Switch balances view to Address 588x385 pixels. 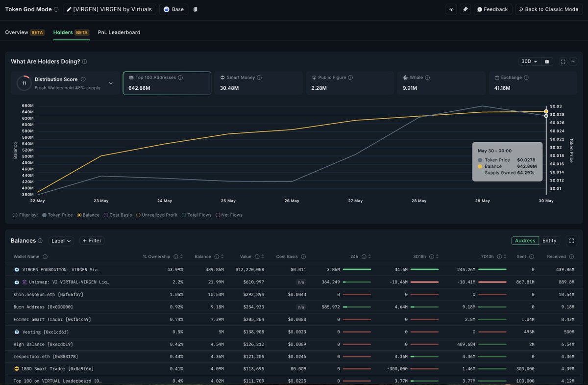tap(525, 241)
